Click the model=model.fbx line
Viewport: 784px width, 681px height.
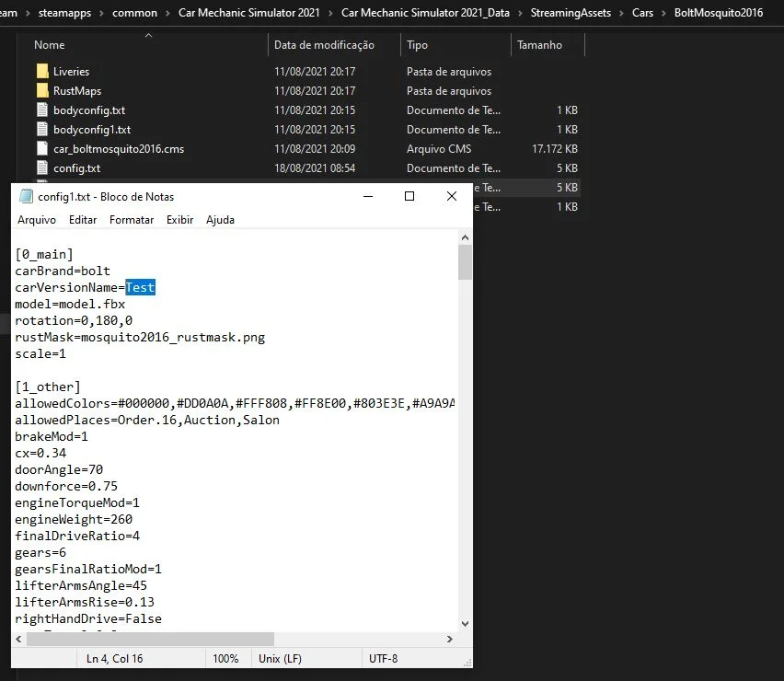(70, 304)
